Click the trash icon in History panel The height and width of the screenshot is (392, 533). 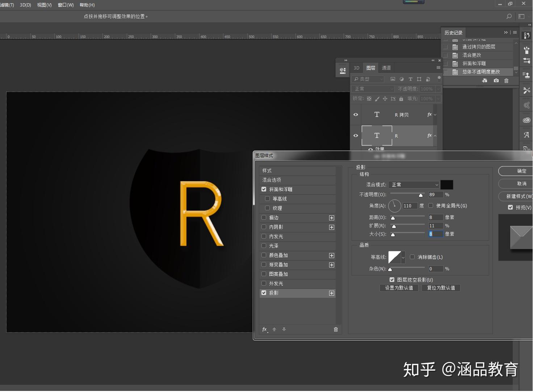point(506,81)
